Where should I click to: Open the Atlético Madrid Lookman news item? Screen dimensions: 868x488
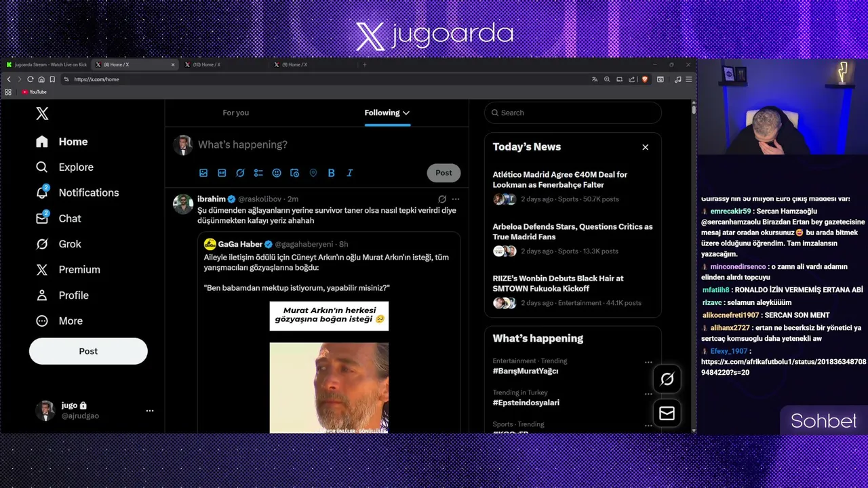[x=573, y=187]
